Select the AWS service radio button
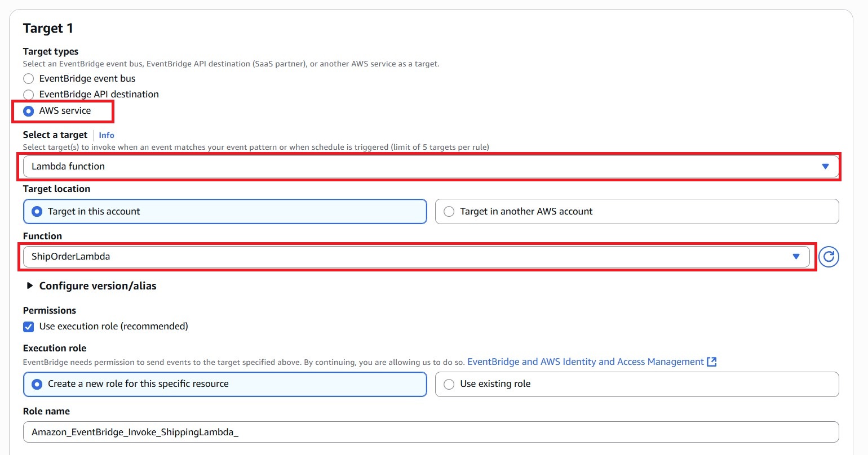 tap(28, 111)
